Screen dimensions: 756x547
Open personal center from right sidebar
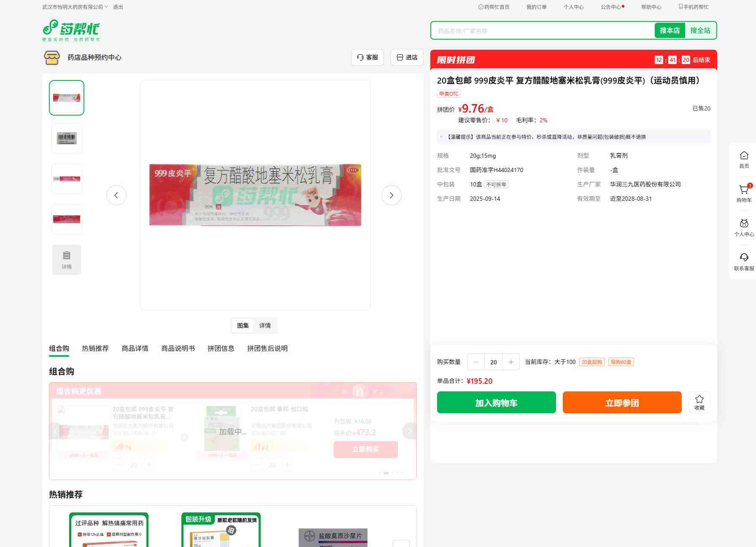(x=744, y=224)
